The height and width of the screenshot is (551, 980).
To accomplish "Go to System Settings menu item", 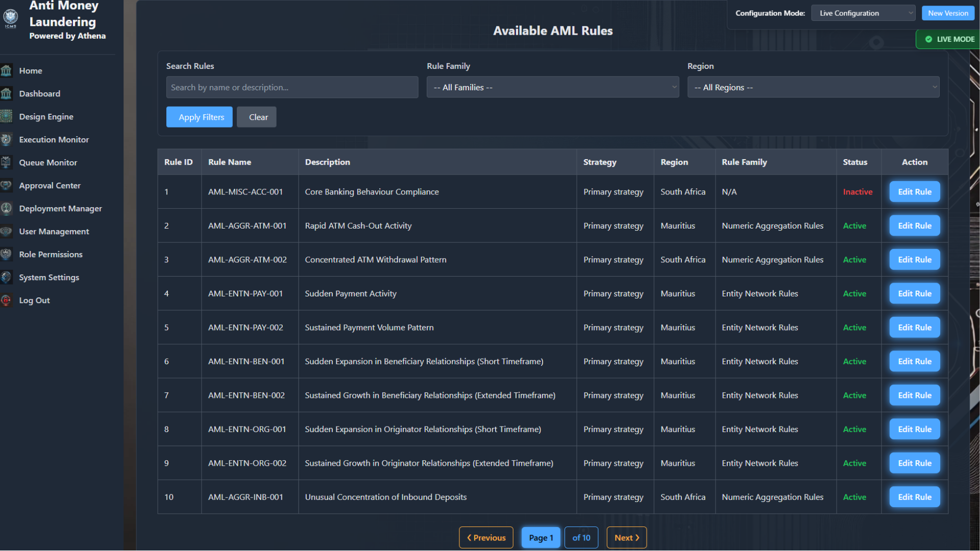I will (49, 278).
